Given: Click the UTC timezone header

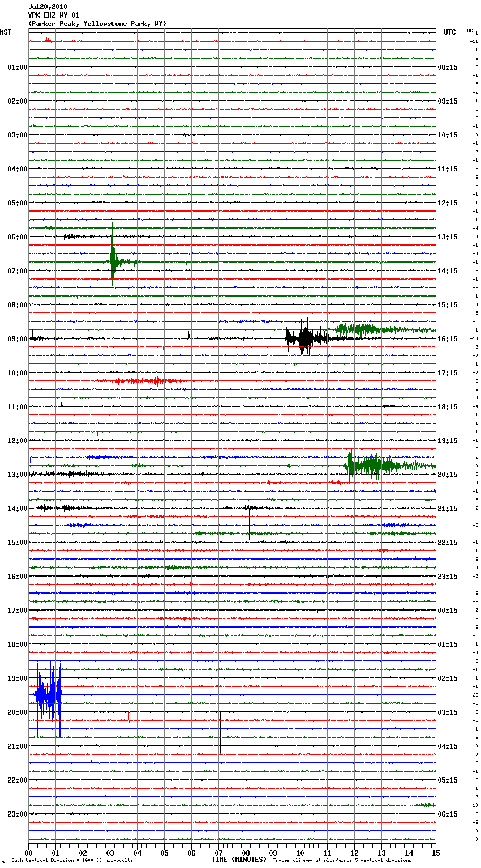Looking at the screenshot, I should [x=450, y=32].
